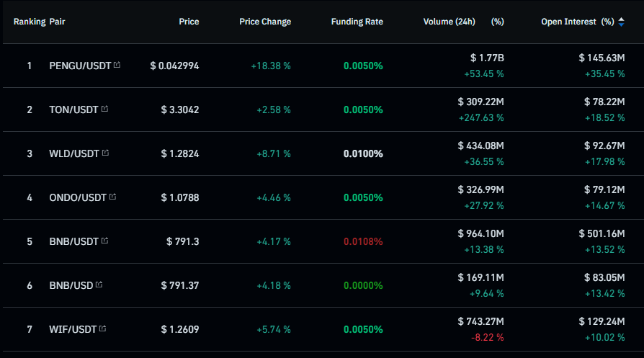Open WLD/USDT external link icon

point(106,153)
